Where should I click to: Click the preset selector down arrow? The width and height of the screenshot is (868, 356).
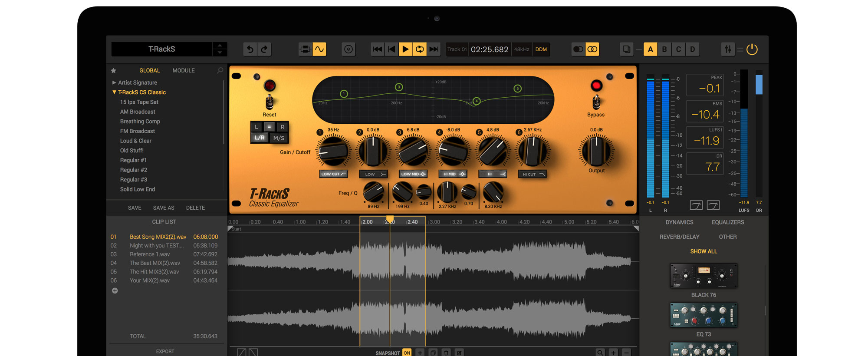click(x=220, y=53)
